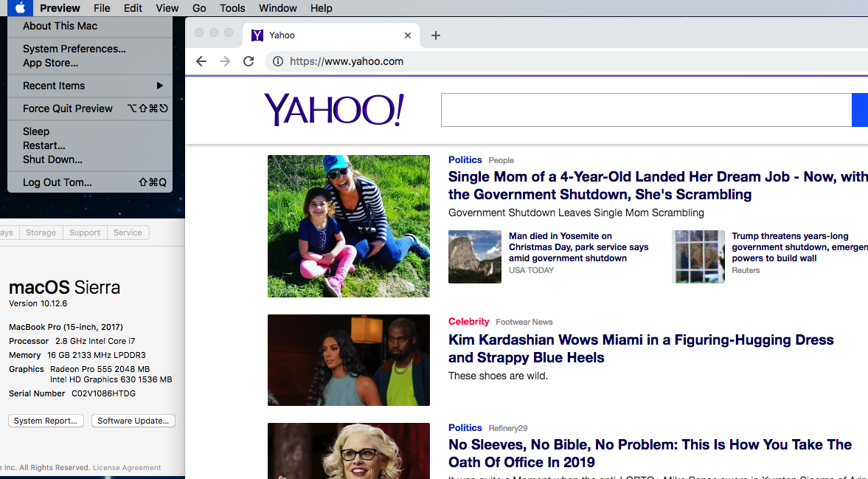Click MacBook Pro (15-inch, 2017) text
This screenshot has width=868, height=479.
point(66,327)
